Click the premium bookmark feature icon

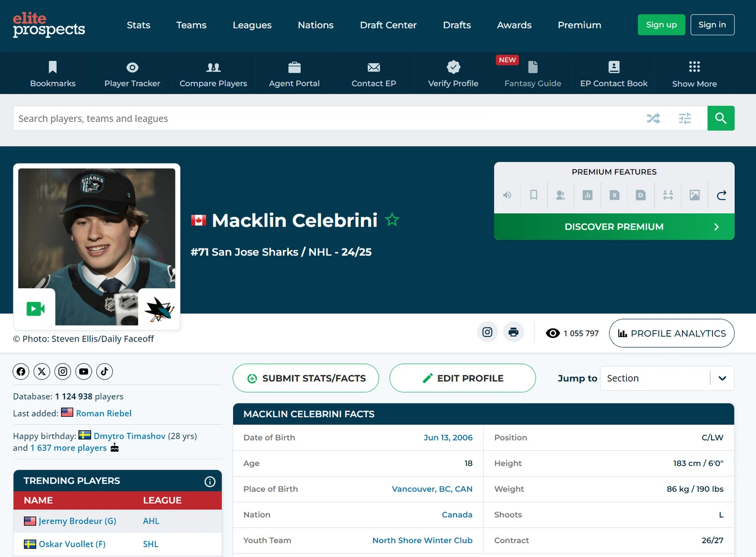point(533,195)
